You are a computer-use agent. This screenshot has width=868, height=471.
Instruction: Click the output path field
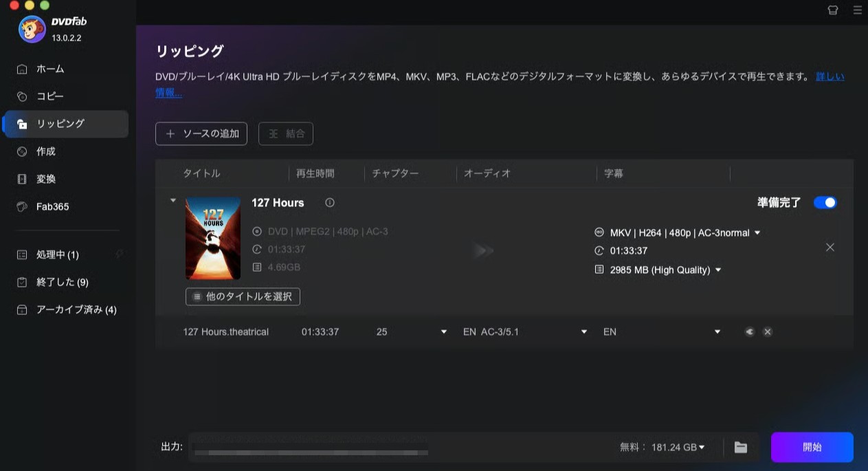tap(399, 447)
